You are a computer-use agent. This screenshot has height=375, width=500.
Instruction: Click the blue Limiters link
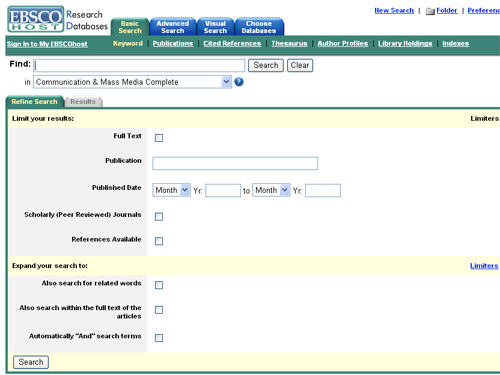coord(484,266)
